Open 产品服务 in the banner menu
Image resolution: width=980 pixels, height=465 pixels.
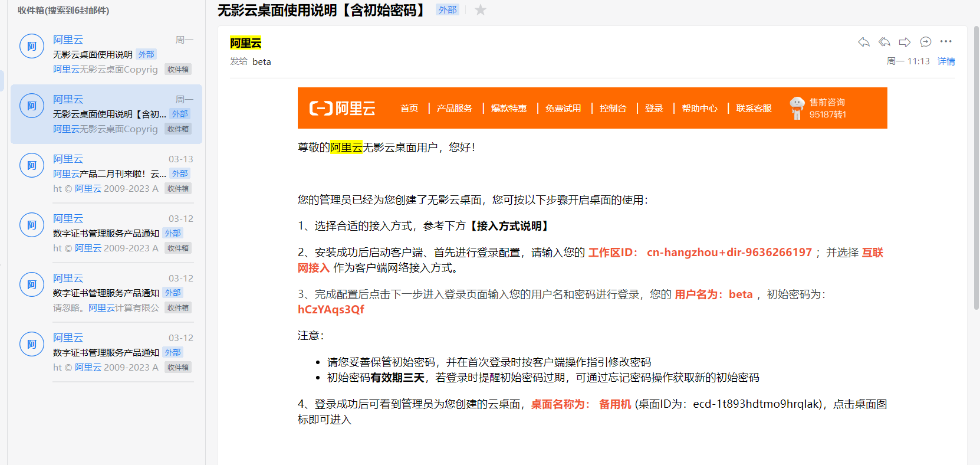(455, 108)
